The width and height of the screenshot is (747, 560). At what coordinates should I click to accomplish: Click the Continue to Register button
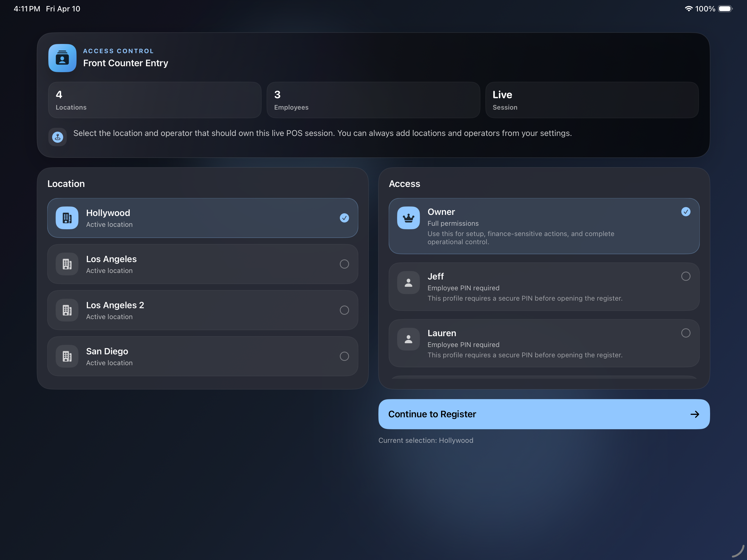point(544,414)
